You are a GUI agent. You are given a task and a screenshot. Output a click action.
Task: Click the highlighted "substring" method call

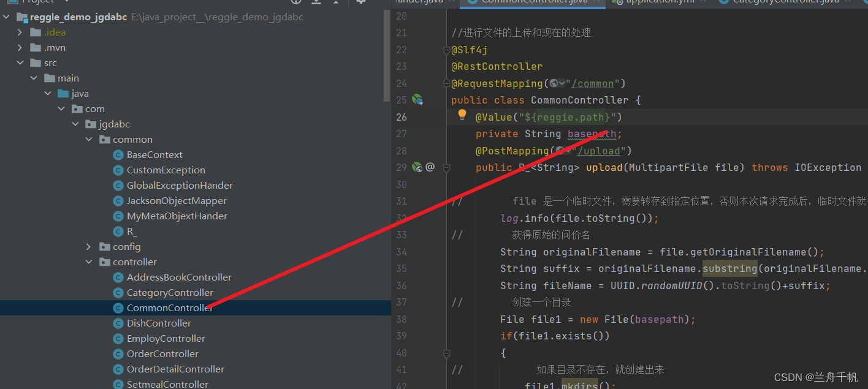tap(730, 268)
